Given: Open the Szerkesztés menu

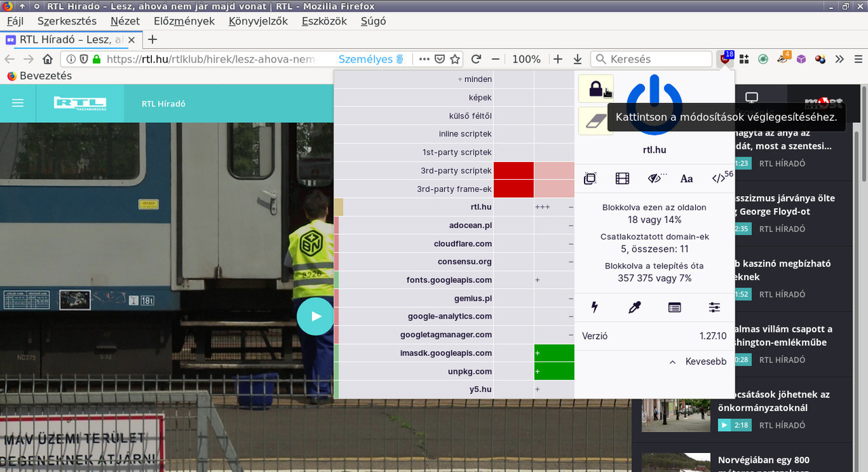Looking at the screenshot, I should [66, 21].
